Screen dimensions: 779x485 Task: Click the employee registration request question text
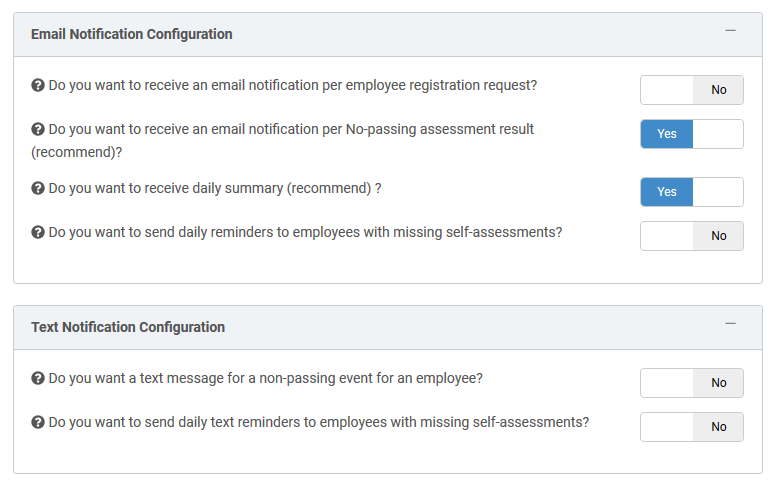coord(293,85)
